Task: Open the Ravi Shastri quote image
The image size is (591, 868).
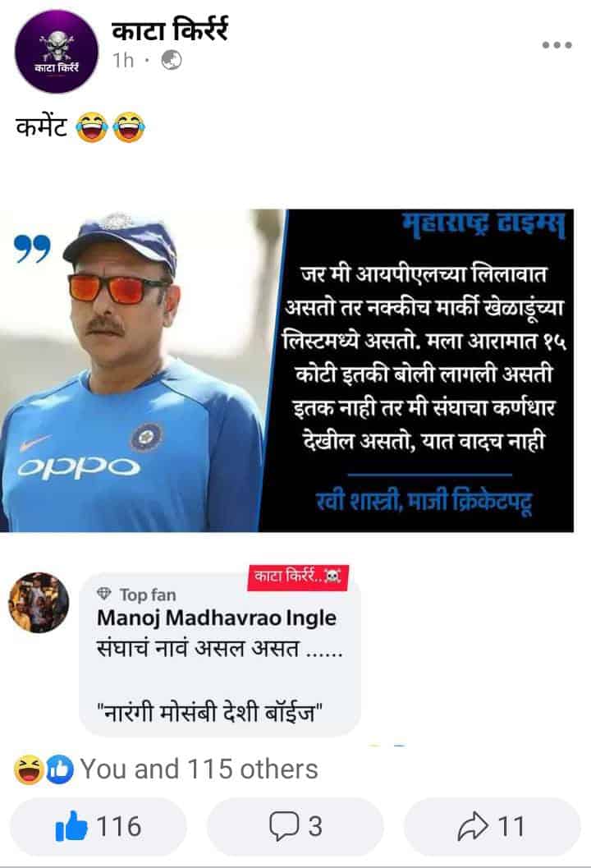Action: [x=286, y=370]
